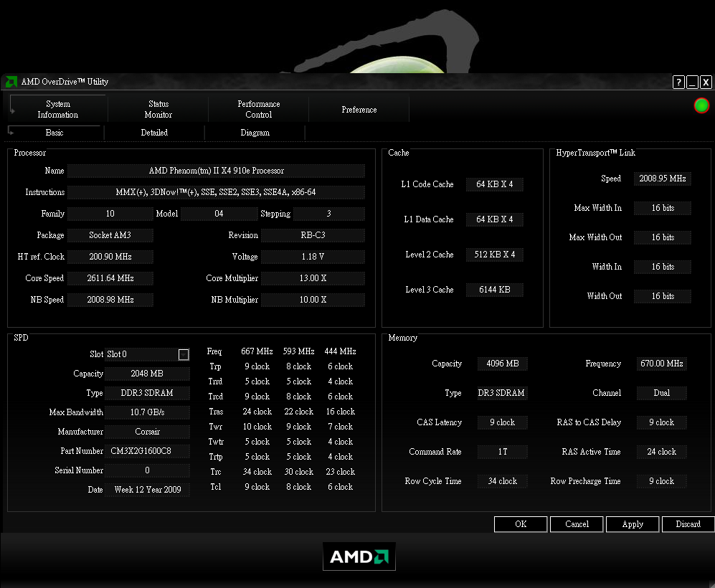Screen dimensions: 715x588
Task: Open the SPD Slot dropdown arrow
Action: point(184,354)
